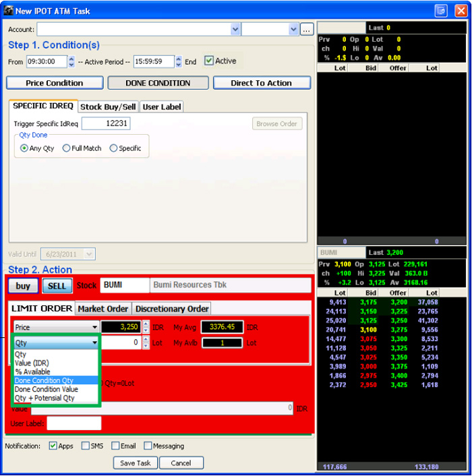Click the upper quote stock code field
The image size is (472, 476).
click(341, 28)
